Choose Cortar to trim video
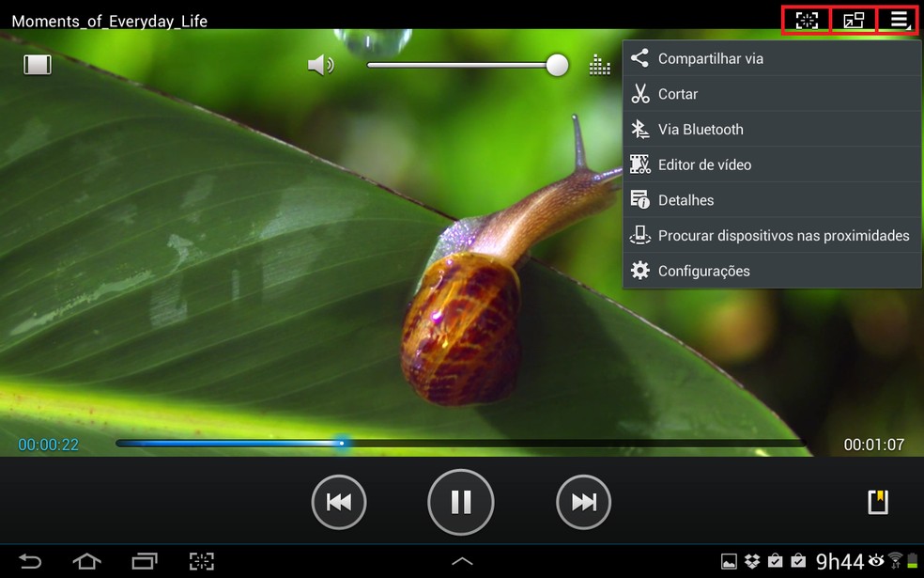 pyautogui.click(x=772, y=94)
